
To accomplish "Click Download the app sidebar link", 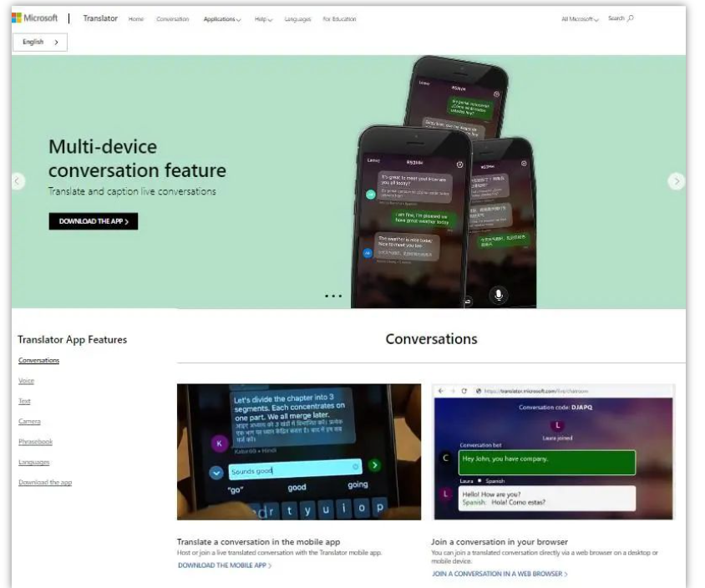I will click(x=45, y=483).
